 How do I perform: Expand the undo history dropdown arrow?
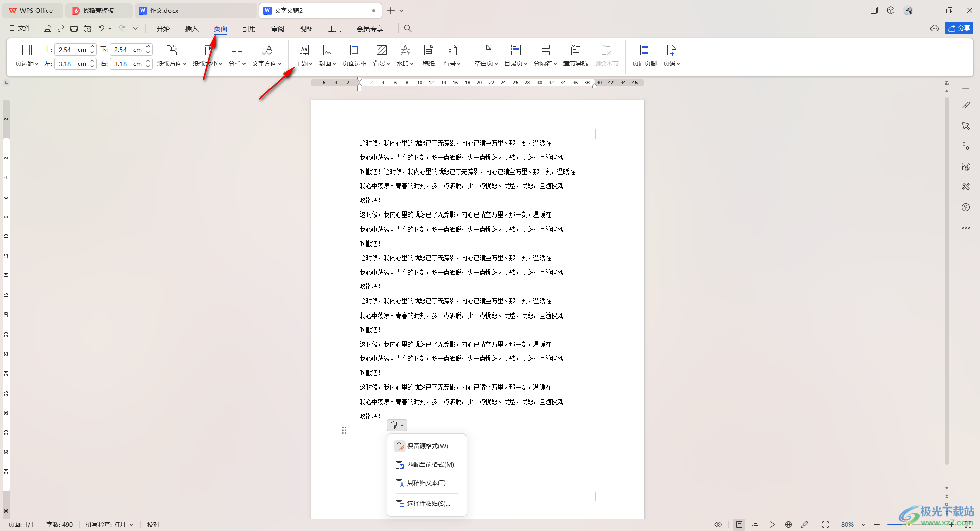click(x=110, y=28)
